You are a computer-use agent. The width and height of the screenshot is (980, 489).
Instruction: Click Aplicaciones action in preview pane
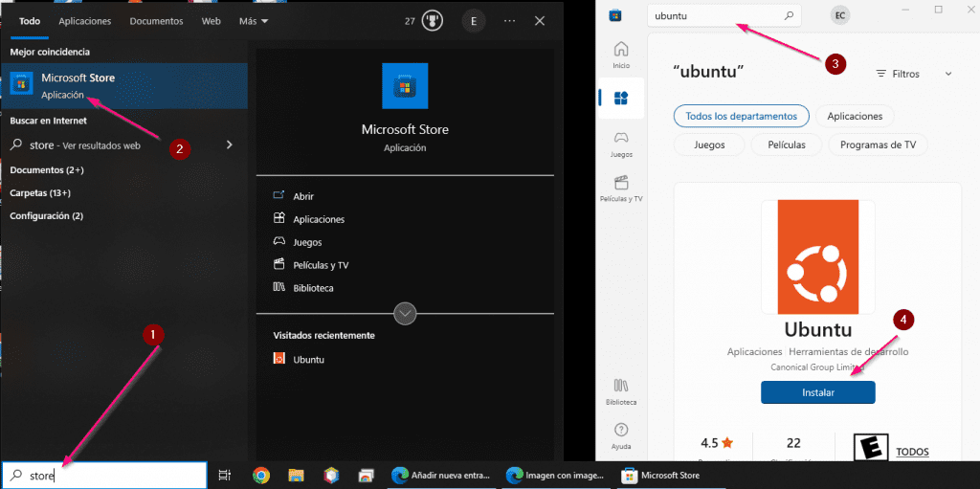point(319,219)
